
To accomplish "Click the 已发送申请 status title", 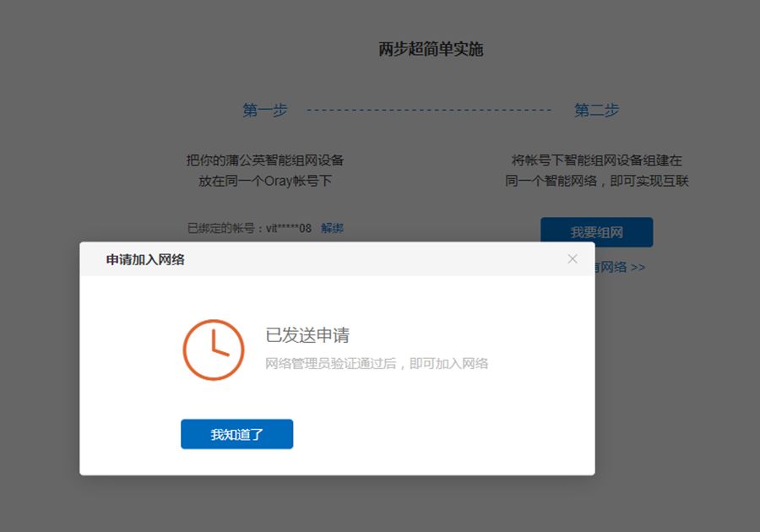I will 307,335.
